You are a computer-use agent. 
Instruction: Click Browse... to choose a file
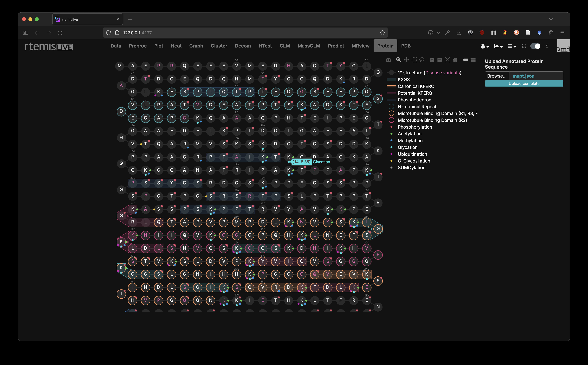[497, 76]
